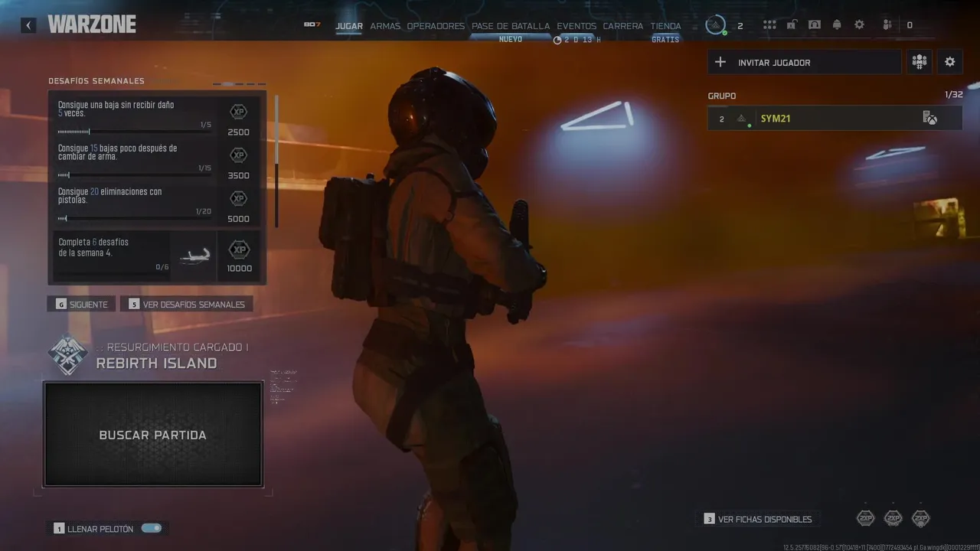The width and height of the screenshot is (980, 551).
Task: Go to the EVENTOS tab
Action: point(577,26)
